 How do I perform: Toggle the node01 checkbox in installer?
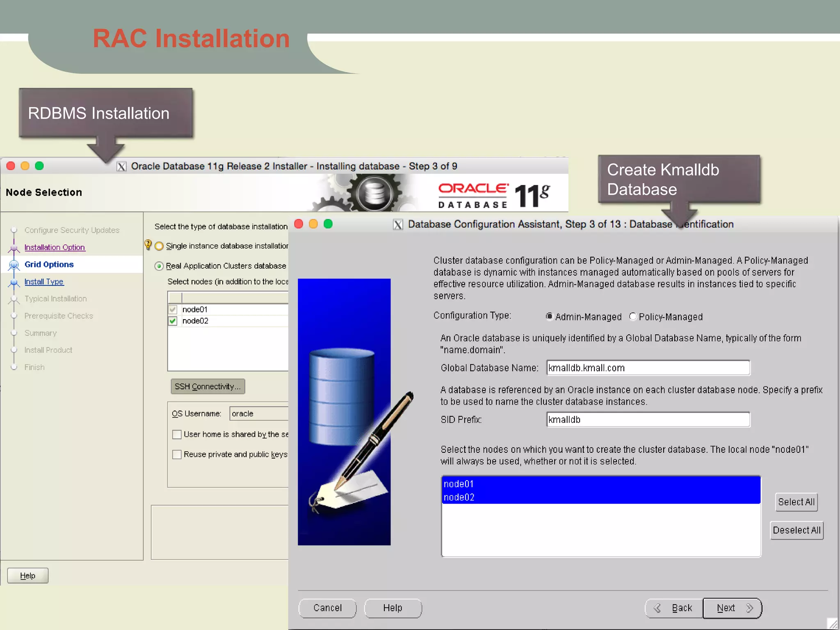173,310
